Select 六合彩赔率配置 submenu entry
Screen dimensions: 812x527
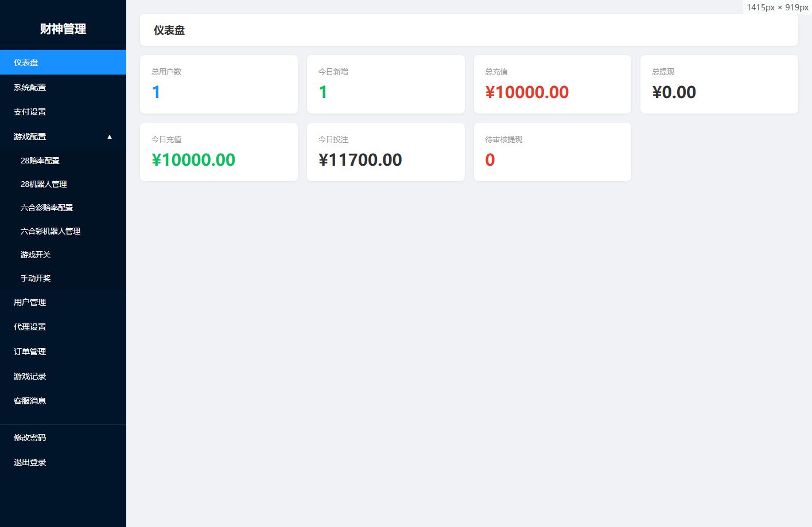coord(63,208)
